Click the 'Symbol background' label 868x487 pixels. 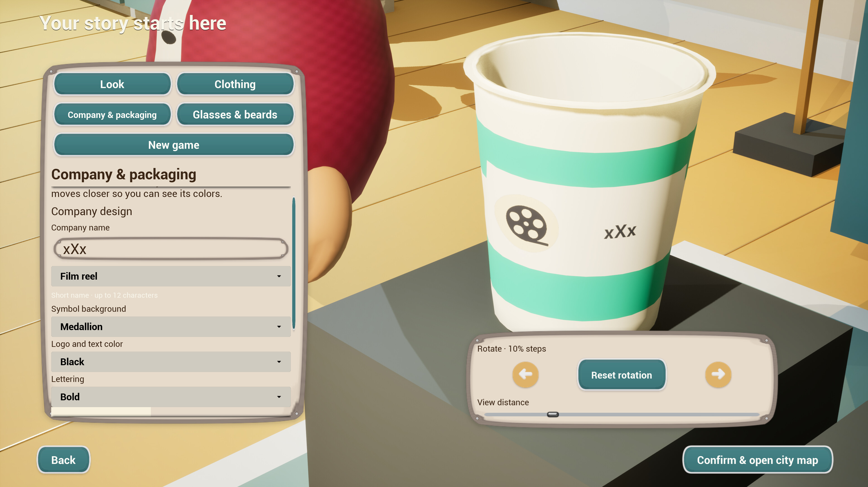pyautogui.click(x=89, y=309)
